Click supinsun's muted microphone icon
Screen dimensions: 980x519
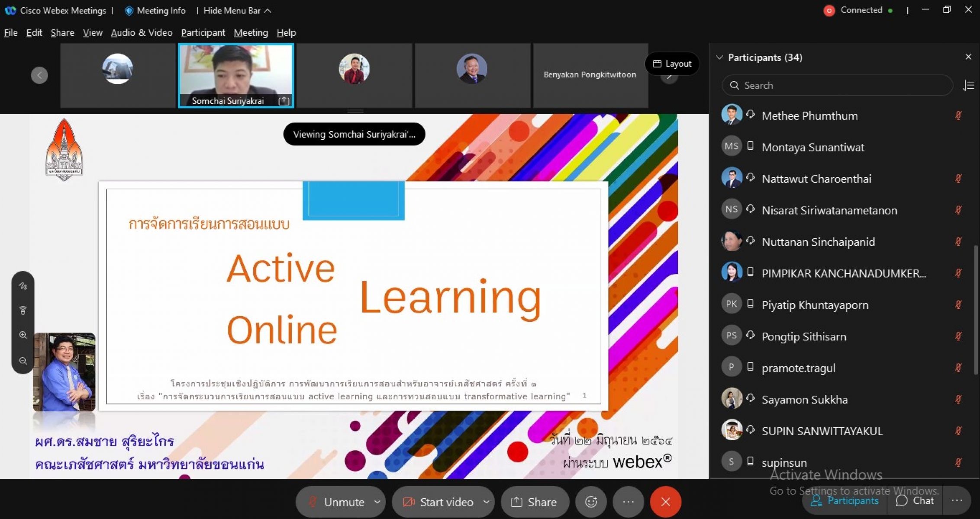pos(958,462)
